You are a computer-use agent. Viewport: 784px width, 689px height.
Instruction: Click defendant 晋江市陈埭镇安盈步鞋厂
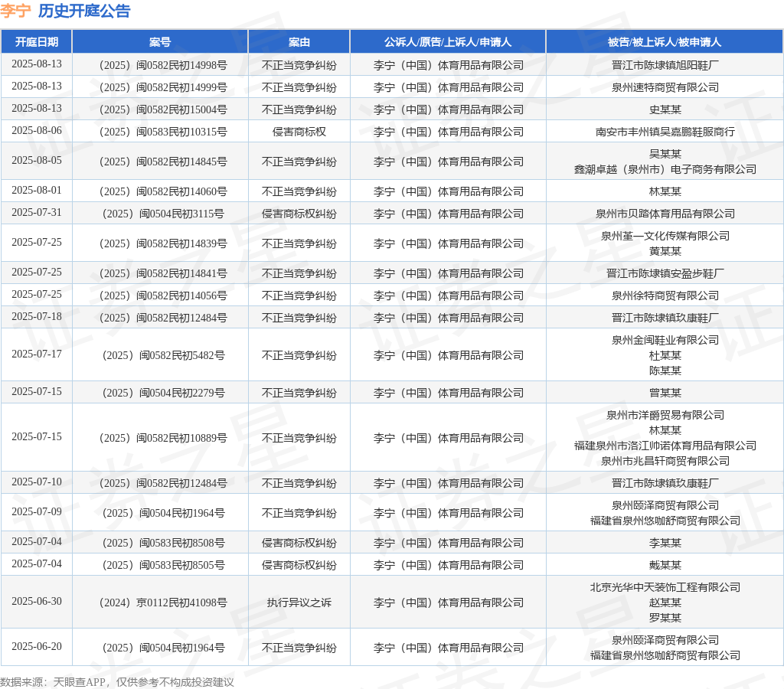tap(665, 273)
